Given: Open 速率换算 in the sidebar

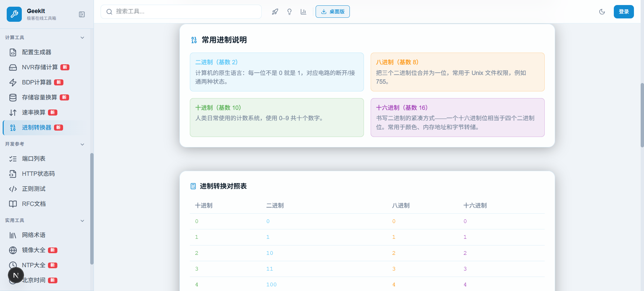Looking at the screenshot, I should [x=45, y=113].
